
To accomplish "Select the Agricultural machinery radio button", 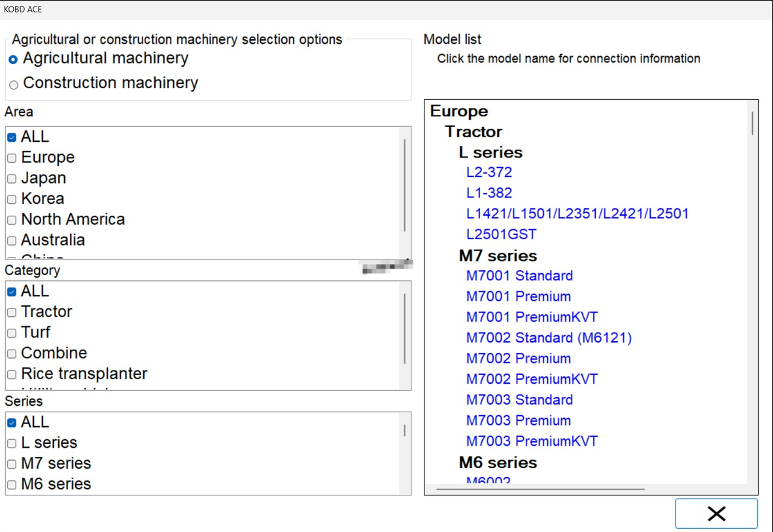I will pos(13,59).
